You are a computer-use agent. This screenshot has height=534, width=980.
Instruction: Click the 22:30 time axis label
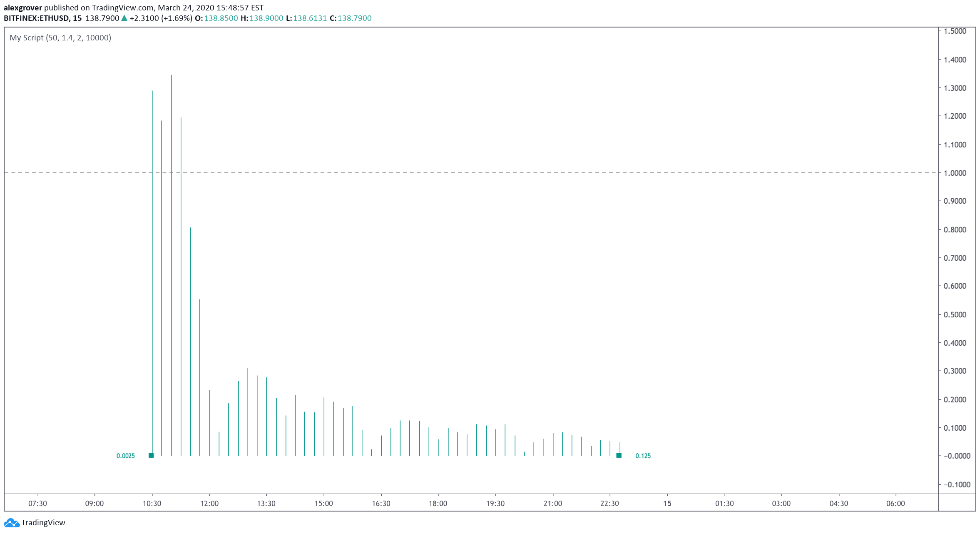coord(610,504)
